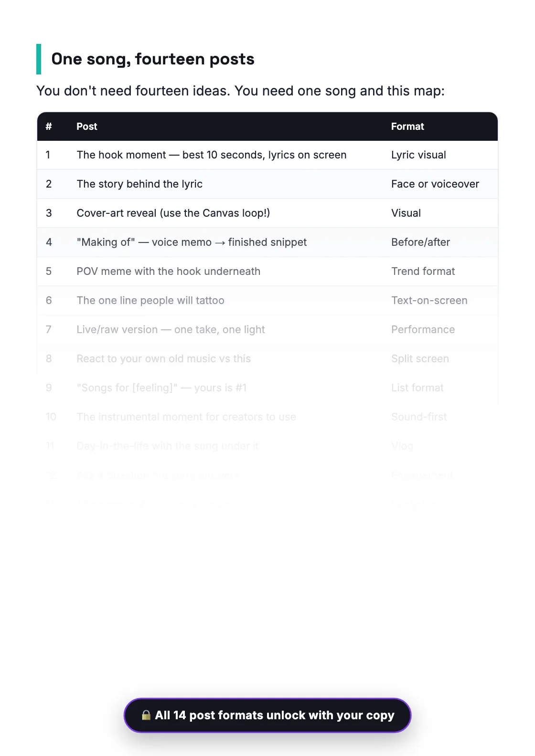
Task: Click "The story behind the lyric" row
Action: click(x=267, y=184)
